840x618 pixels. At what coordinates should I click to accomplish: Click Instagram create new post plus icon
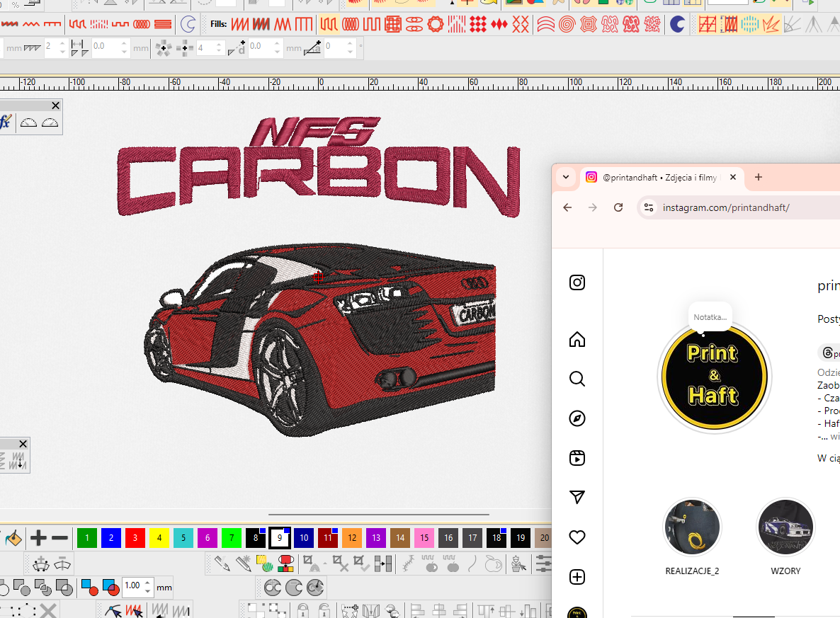coord(577,577)
